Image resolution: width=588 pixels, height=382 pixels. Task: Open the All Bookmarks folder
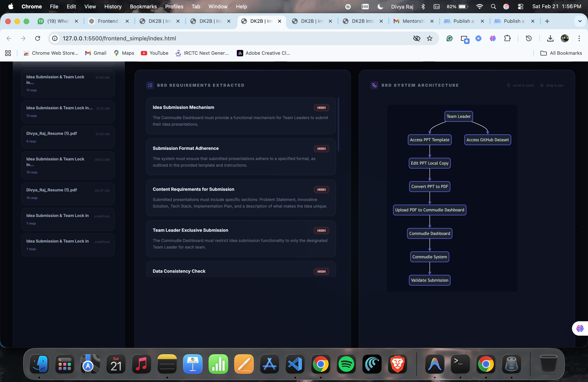[x=561, y=53]
